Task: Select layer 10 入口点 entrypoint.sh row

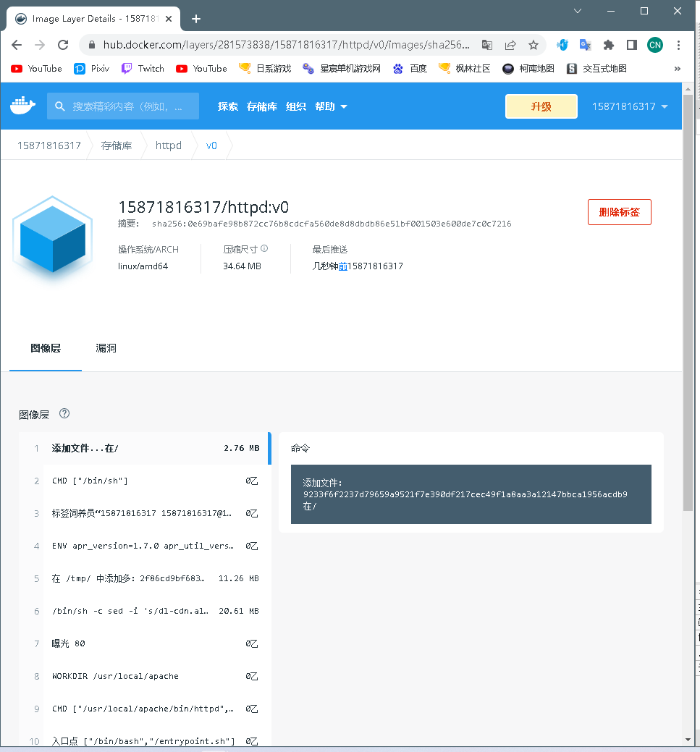Action: coord(145,735)
